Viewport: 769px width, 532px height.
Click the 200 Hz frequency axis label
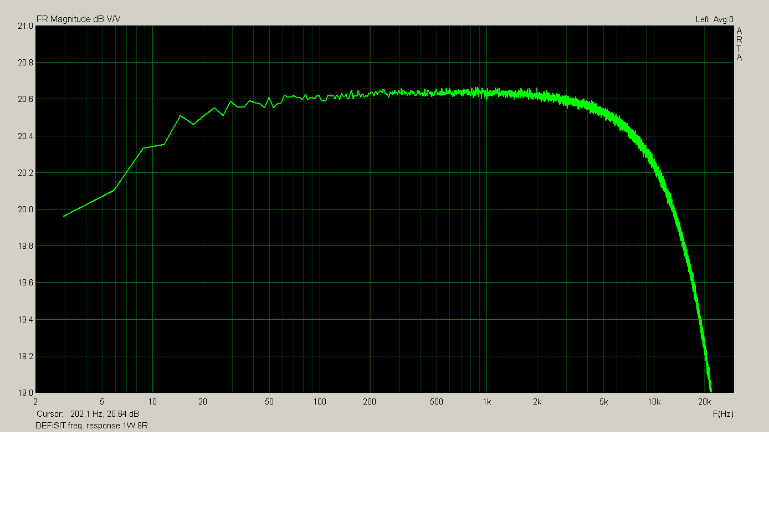370,402
